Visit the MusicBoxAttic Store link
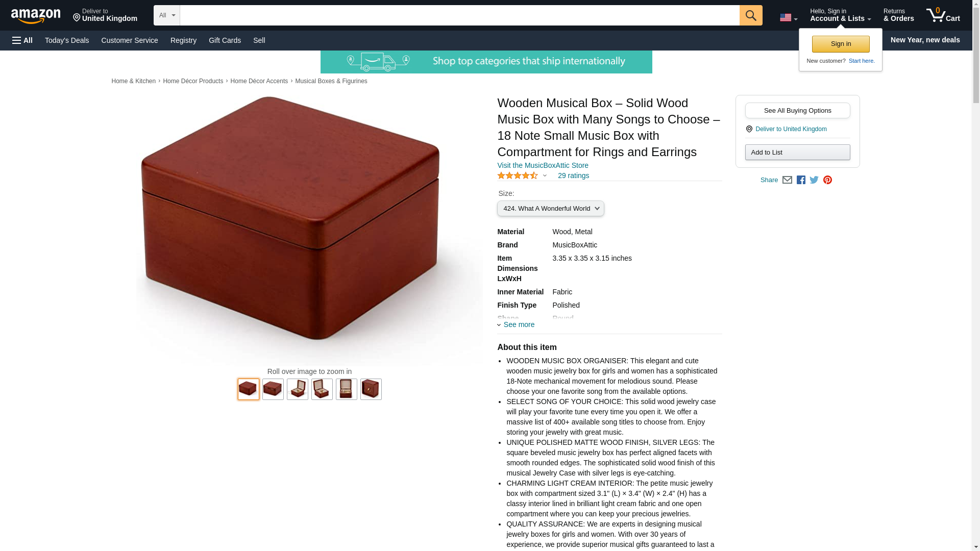980x551 pixels. 543,165
